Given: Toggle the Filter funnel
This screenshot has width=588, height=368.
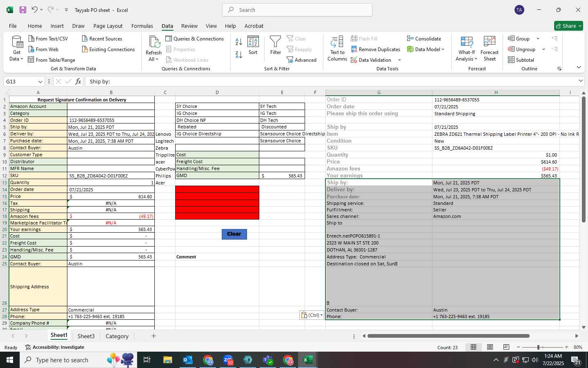Looking at the screenshot, I should point(276,45).
